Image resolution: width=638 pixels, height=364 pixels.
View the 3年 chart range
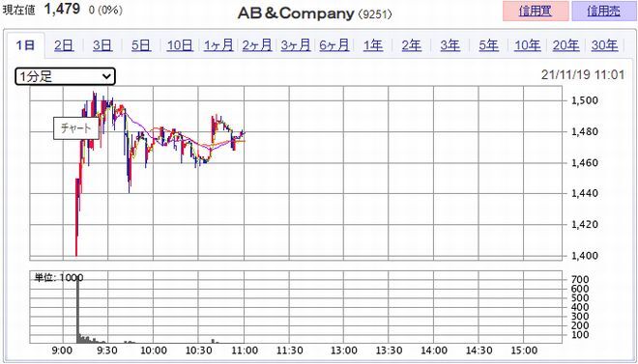(450, 45)
